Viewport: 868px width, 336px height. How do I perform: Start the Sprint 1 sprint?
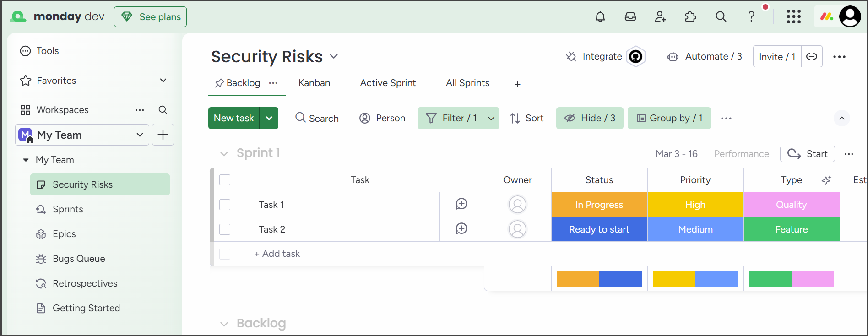point(807,154)
